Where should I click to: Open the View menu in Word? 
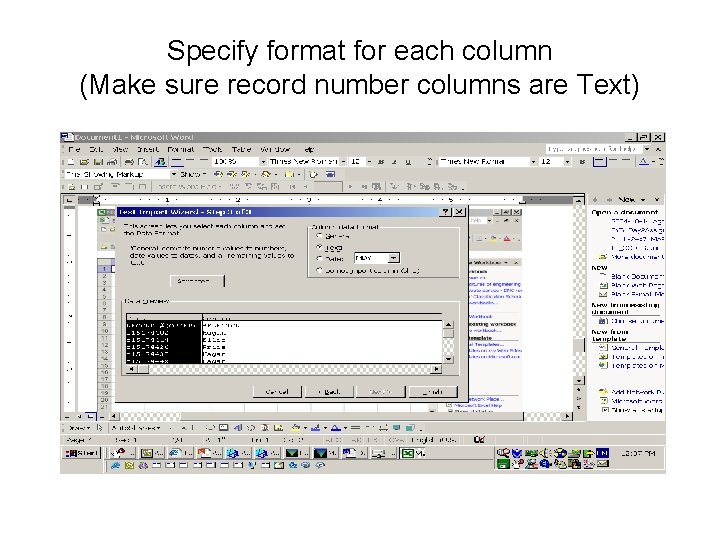click(x=119, y=149)
